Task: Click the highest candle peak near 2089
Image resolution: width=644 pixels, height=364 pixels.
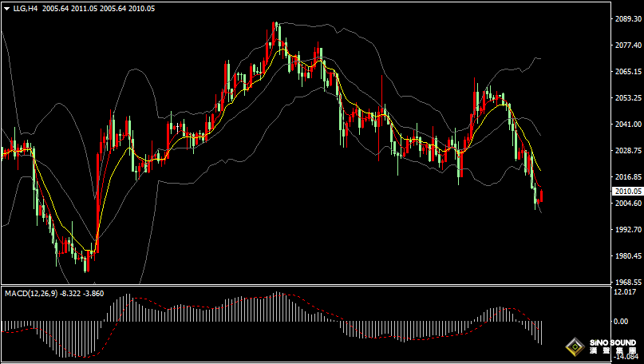Action: pos(275,25)
